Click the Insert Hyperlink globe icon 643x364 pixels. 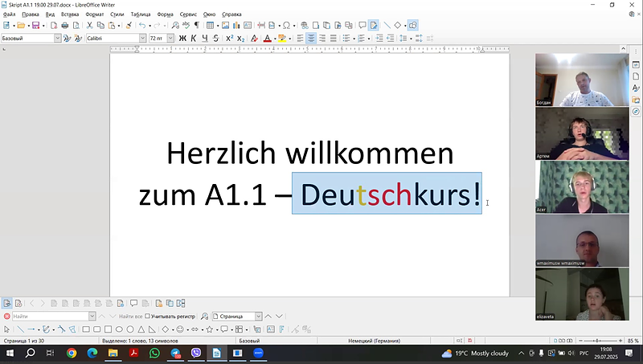(x=305, y=26)
